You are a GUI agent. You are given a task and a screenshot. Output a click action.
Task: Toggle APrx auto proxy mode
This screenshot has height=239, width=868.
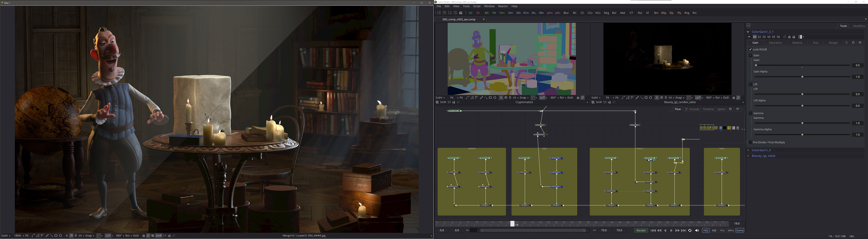pos(731,231)
